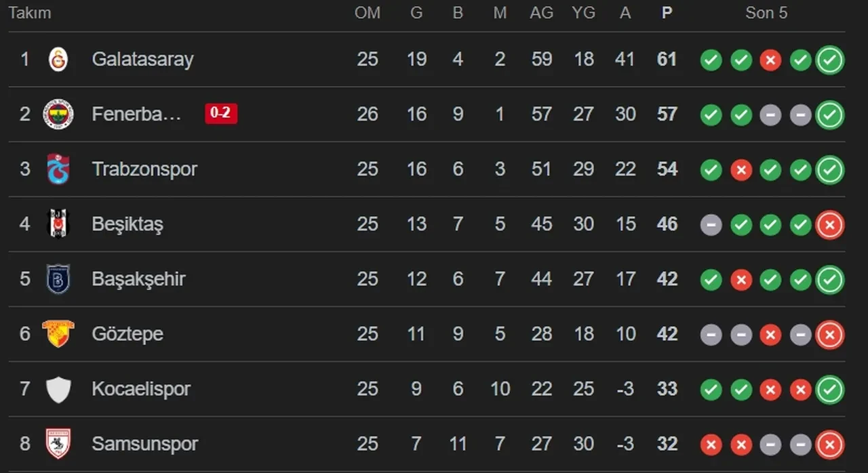This screenshot has width=868, height=473.
Task: Click the Başakşehir team emblem
Action: tap(58, 279)
